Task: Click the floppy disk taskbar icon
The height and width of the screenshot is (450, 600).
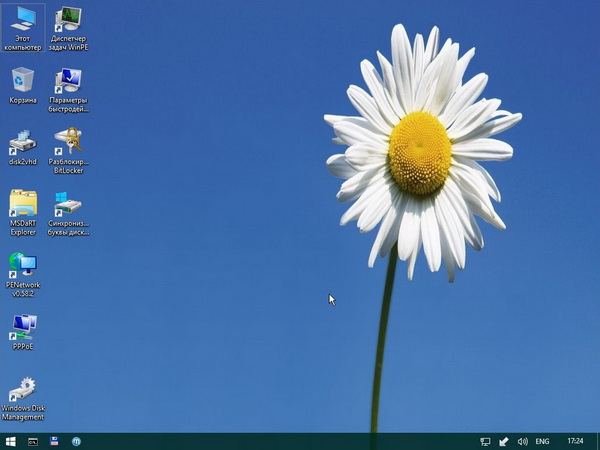Action: coord(55,441)
